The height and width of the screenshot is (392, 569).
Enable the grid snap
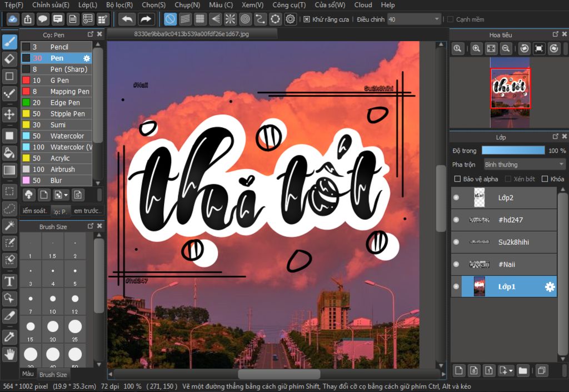200,19
